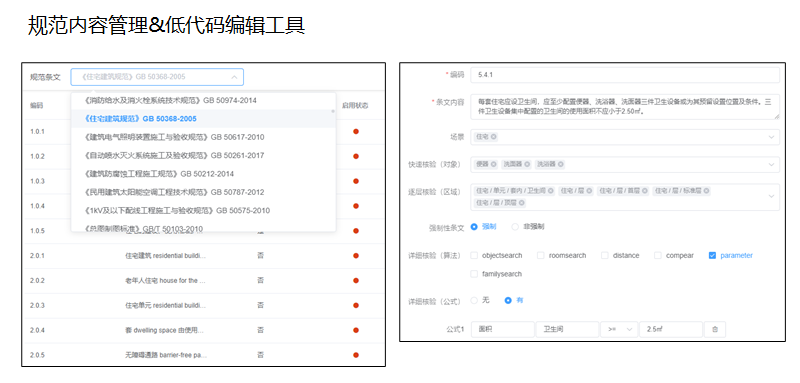
Task: Select the 强制 radio option
Action: click(x=474, y=227)
